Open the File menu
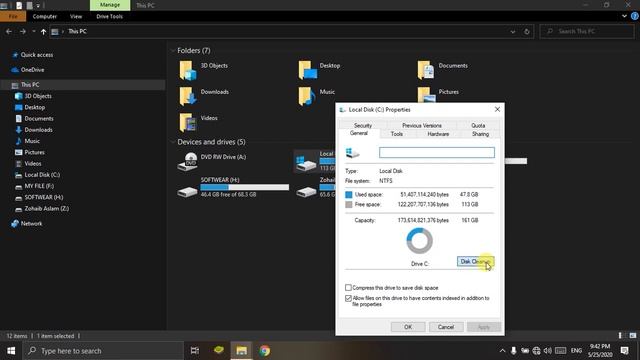 [13, 16]
